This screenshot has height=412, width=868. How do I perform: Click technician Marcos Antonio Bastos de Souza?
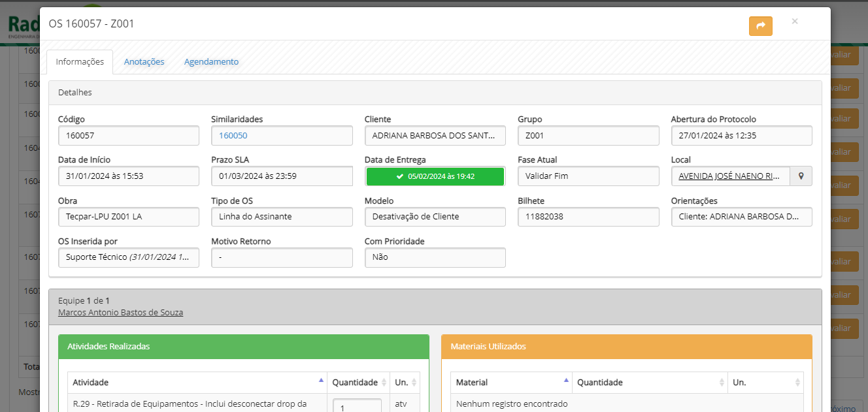(x=120, y=313)
